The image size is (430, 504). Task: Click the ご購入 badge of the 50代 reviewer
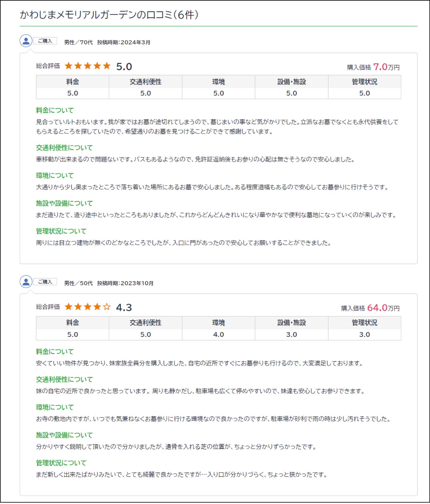(x=45, y=282)
